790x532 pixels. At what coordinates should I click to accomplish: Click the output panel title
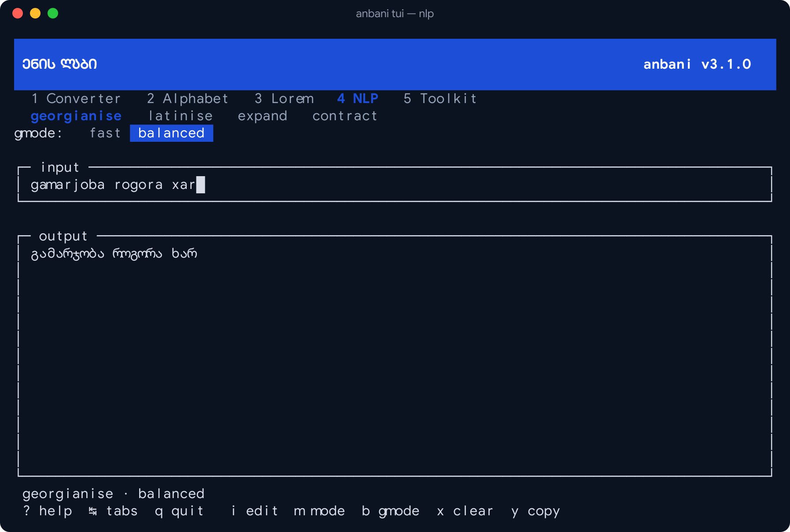click(63, 236)
